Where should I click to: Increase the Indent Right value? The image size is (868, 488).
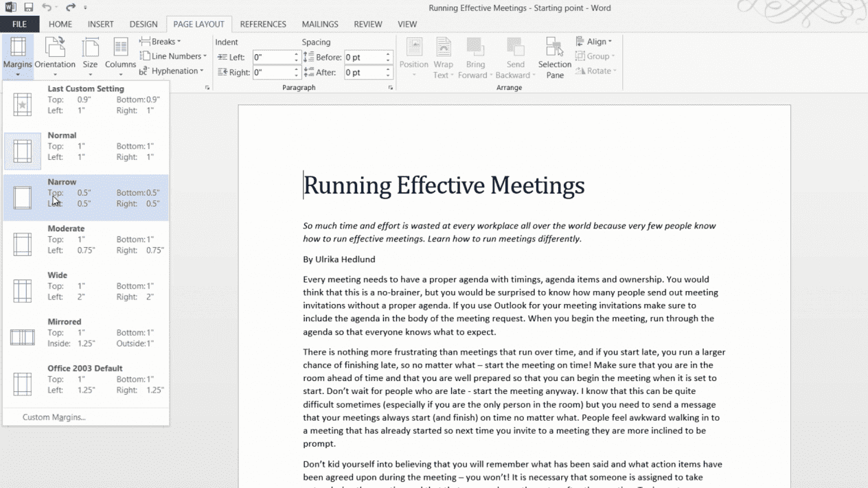(297, 69)
